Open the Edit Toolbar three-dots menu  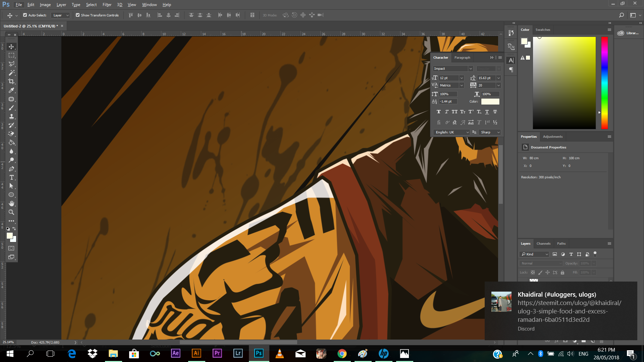tap(11, 221)
